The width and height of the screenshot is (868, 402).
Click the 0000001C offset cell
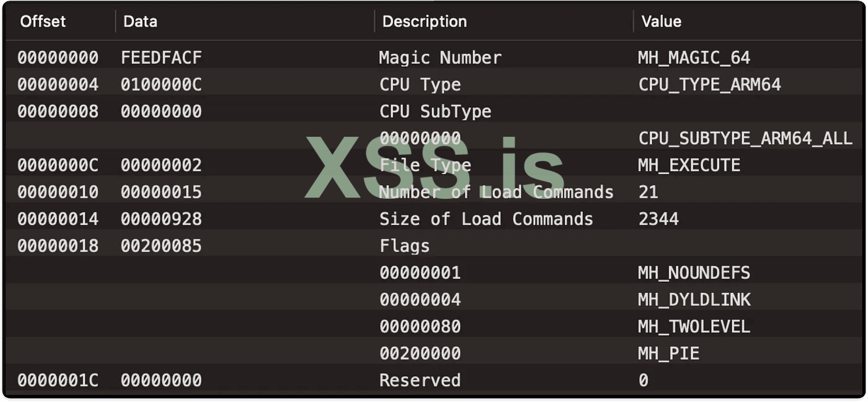tap(58, 380)
